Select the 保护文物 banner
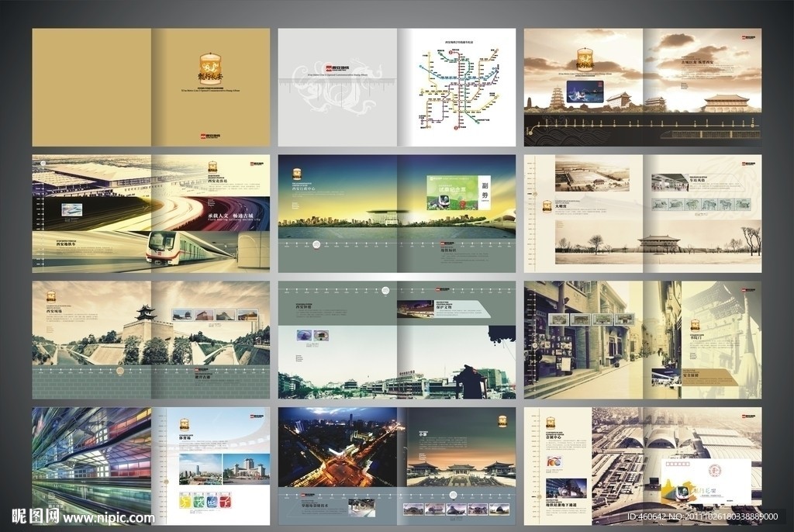Viewport: 794px width, 532px height. coord(444,309)
